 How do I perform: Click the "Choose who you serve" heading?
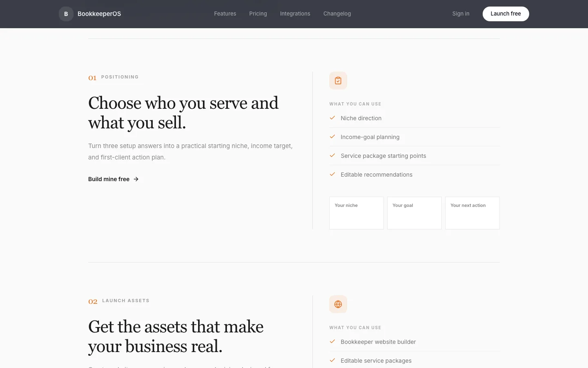click(183, 113)
